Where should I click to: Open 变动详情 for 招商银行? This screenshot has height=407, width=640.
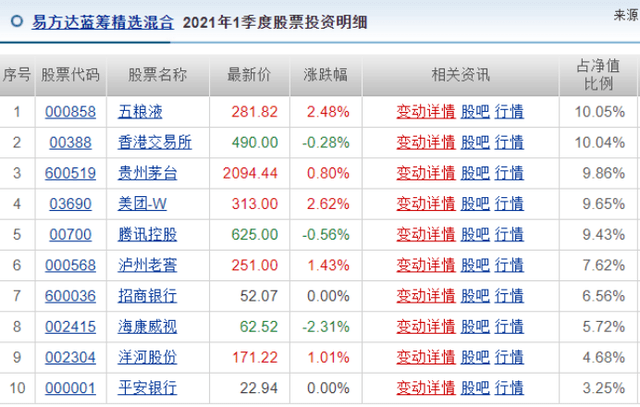pyautogui.click(x=426, y=296)
